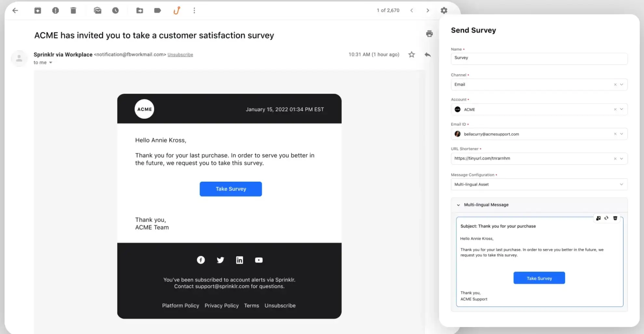This screenshot has height=334, width=644.
Task: Report spam using the exclamation icon
Action: point(56,10)
